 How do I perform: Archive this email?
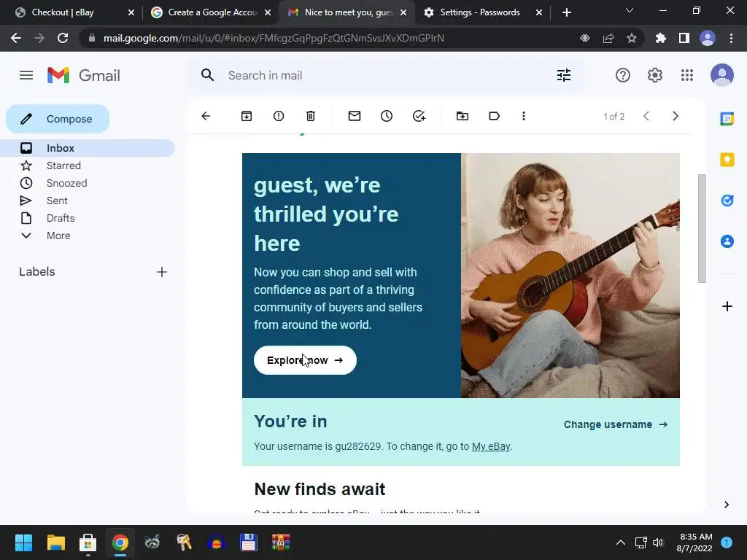pyautogui.click(x=247, y=116)
